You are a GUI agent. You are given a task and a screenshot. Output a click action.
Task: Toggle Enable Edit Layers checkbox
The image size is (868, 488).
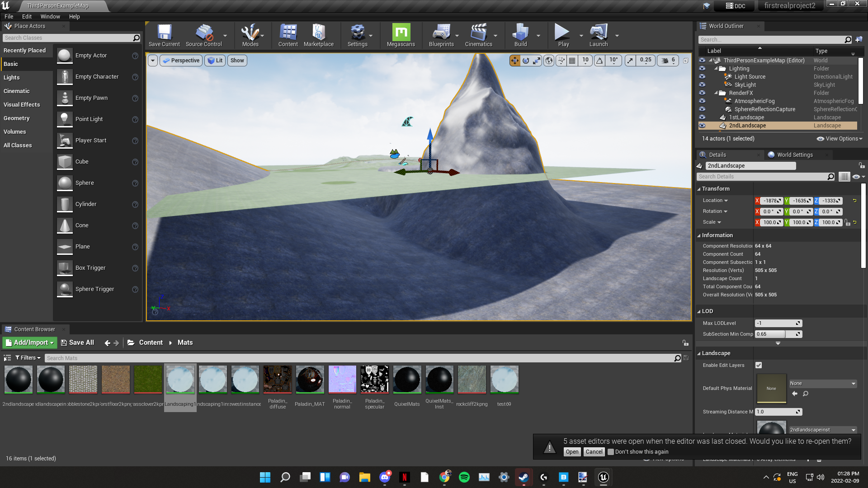pos(759,365)
